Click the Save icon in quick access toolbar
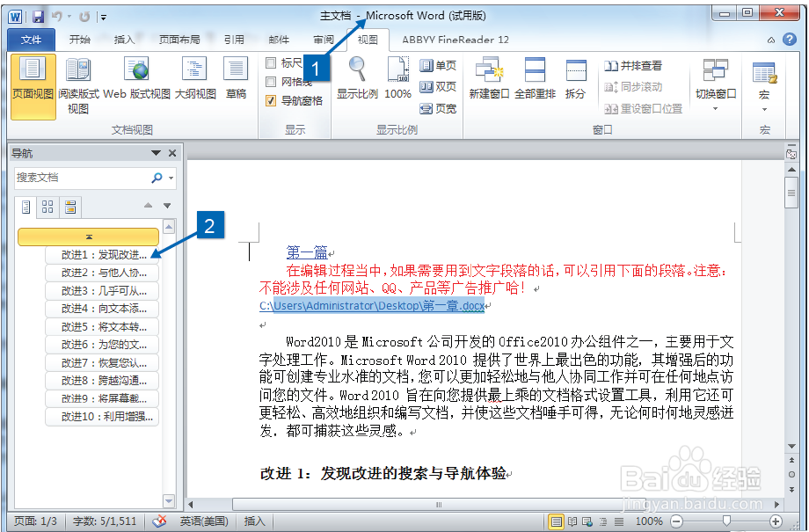This screenshot has width=809, height=532. coord(38,17)
